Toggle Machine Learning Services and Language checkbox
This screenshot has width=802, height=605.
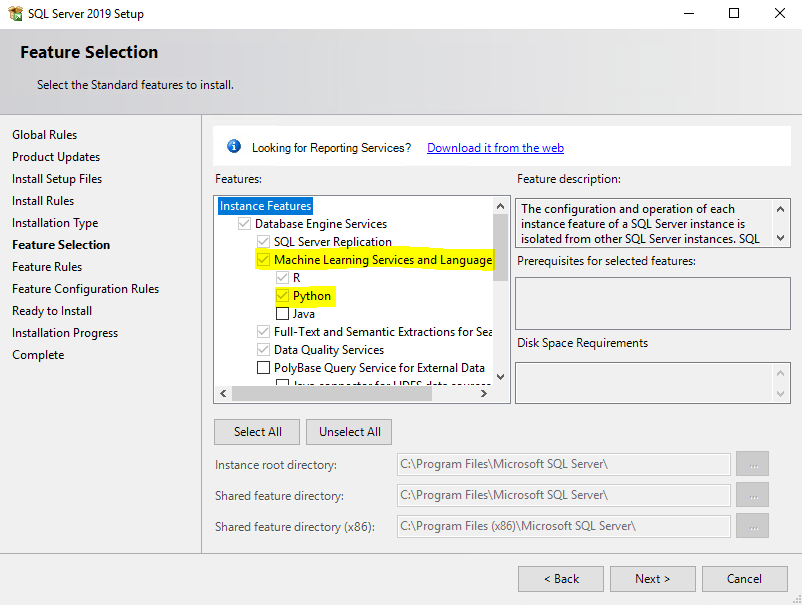[263, 259]
